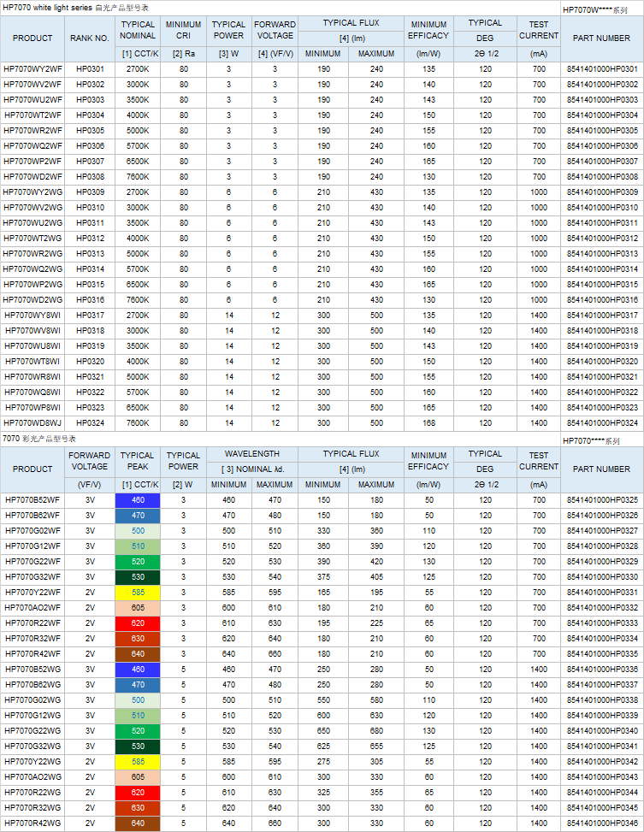Click rank number HP0320
The height and width of the screenshot is (832, 644).
click(90, 362)
